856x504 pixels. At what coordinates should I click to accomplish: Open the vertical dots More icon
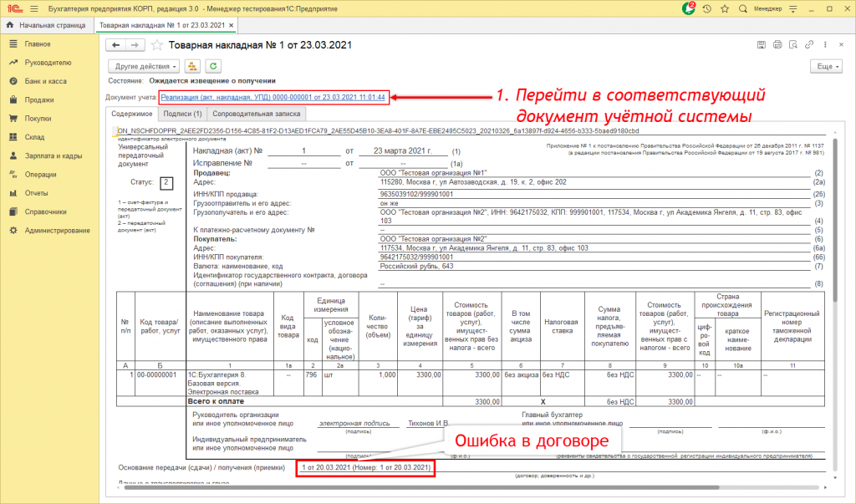pos(825,44)
